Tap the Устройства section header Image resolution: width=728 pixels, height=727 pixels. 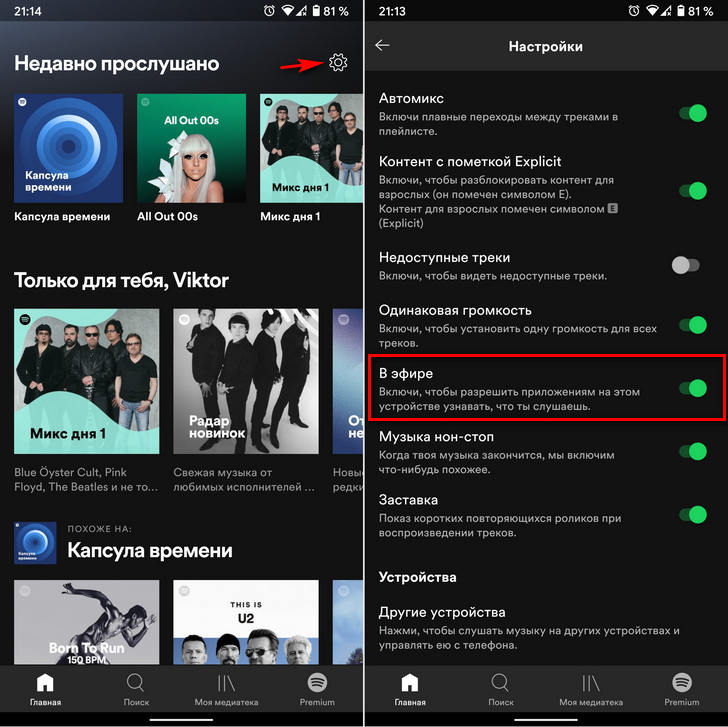[417, 577]
